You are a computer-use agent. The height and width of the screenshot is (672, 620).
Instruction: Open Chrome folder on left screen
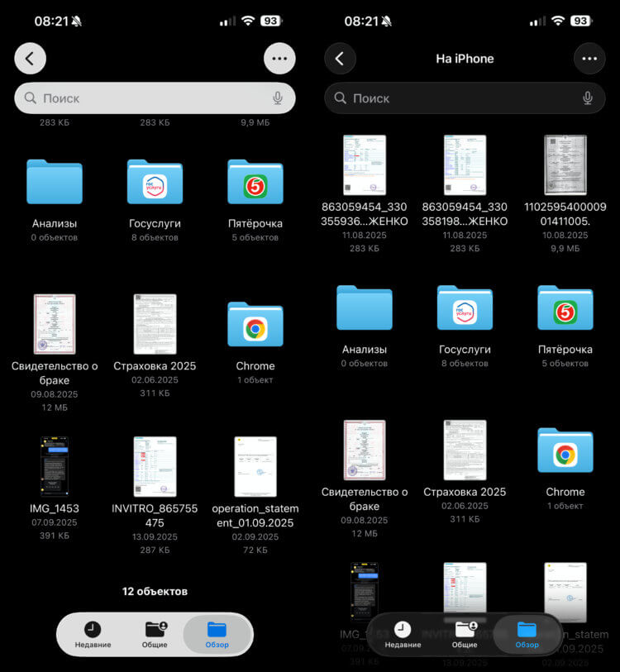click(x=255, y=324)
